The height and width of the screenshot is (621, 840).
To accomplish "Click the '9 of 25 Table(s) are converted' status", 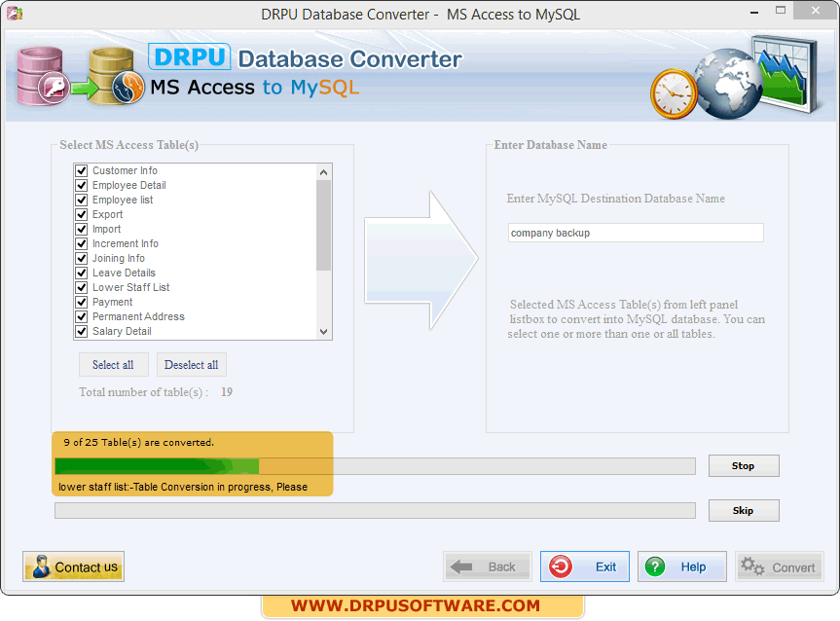I will [x=139, y=443].
